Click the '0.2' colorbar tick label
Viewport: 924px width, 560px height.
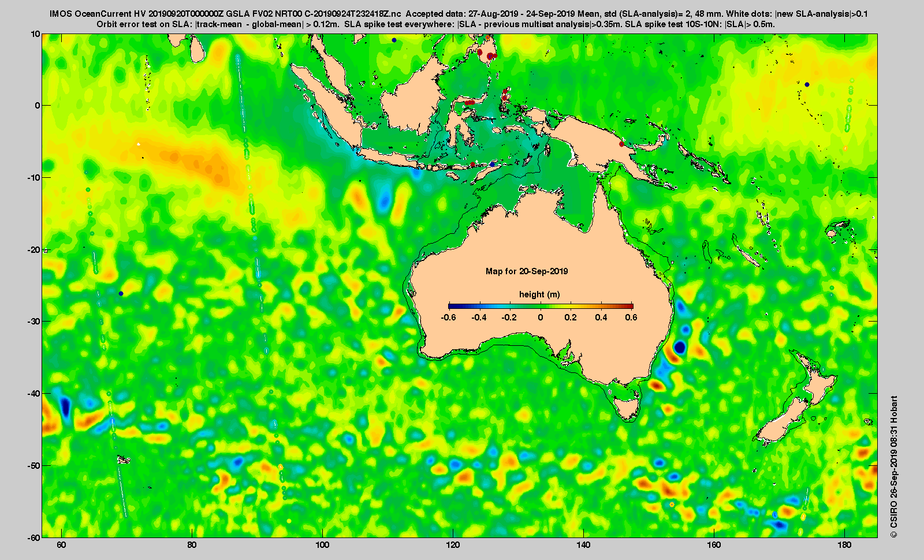tap(571, 318)
